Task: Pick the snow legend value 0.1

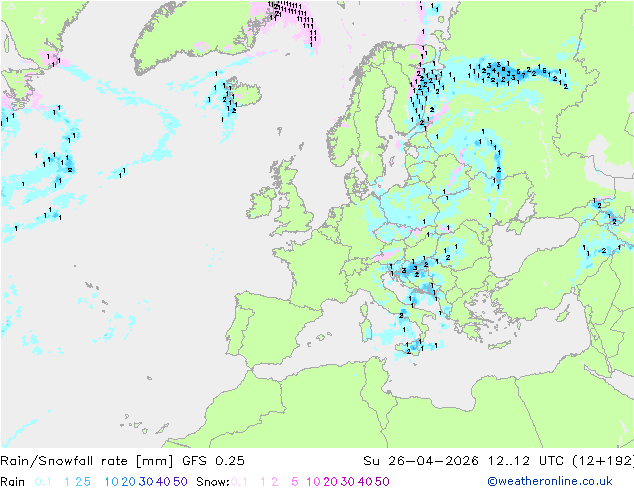Action: 239,482
